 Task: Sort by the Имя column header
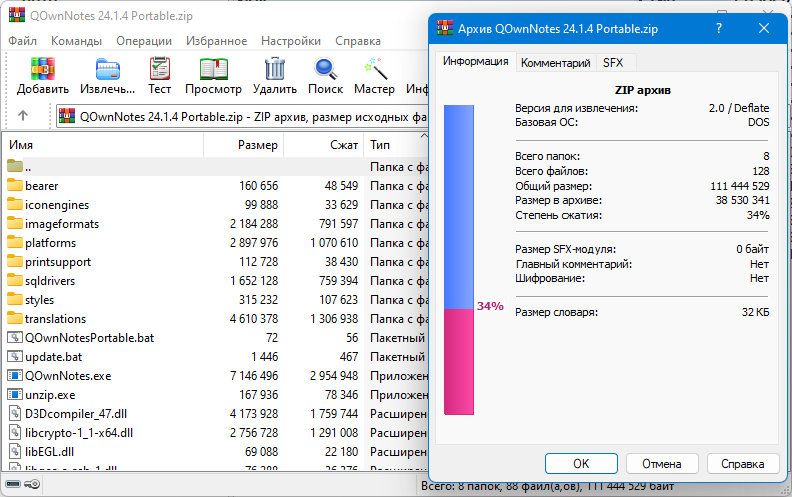pos(105,145)
